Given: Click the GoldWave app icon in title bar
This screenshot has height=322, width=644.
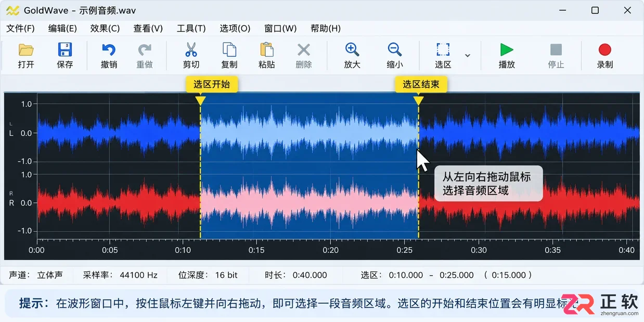Looking at the screenshot, I should (12, 10).
